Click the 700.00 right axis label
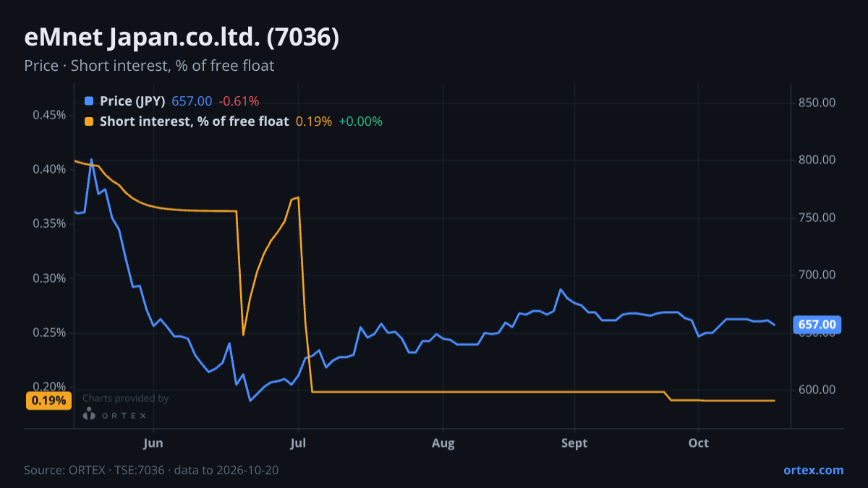The width and height of the screenshot is (868, 488). 817,275
